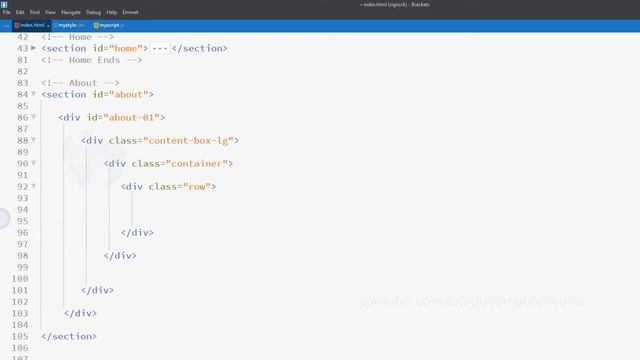Switch to the myscript.js tab

coord(109,25)
